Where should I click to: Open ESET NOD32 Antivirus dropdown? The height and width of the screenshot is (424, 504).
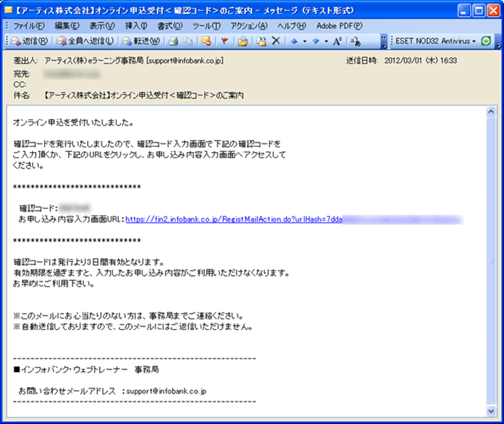tap(435, 41)
